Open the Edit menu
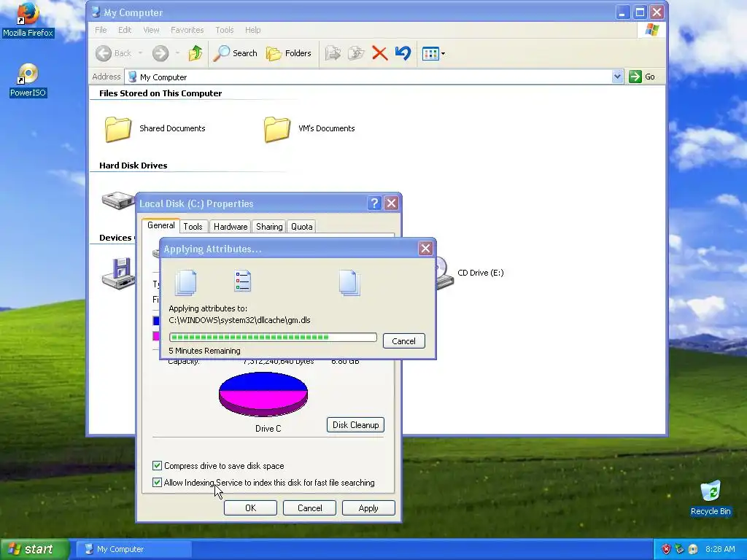The height and width of the screenshot is (560, 747). point(125,30)
